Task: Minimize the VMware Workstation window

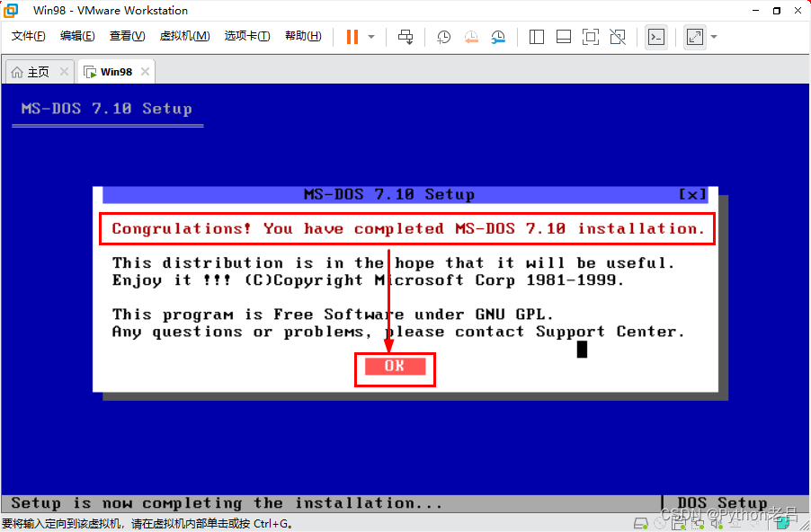Action: [x=755, y=11]
